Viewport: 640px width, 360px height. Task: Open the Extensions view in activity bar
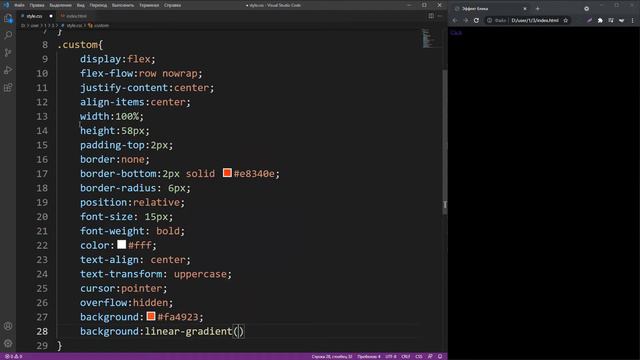click(x=8, y=88)
